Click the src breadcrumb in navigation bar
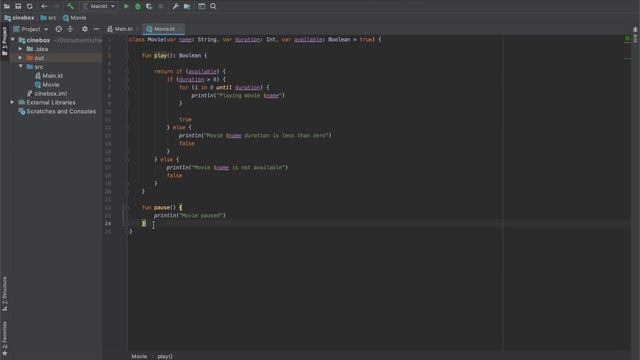This screenshot has width=640, height=360. [48, 18]
